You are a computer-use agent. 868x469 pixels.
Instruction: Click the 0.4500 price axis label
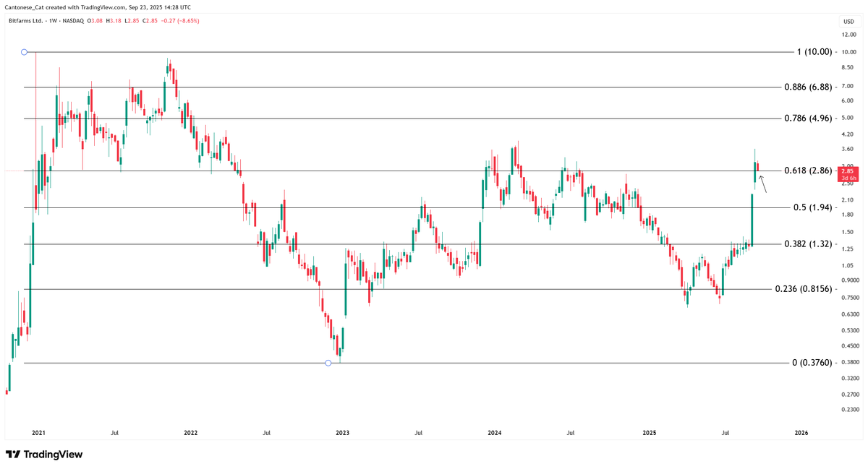click(851, 346)
